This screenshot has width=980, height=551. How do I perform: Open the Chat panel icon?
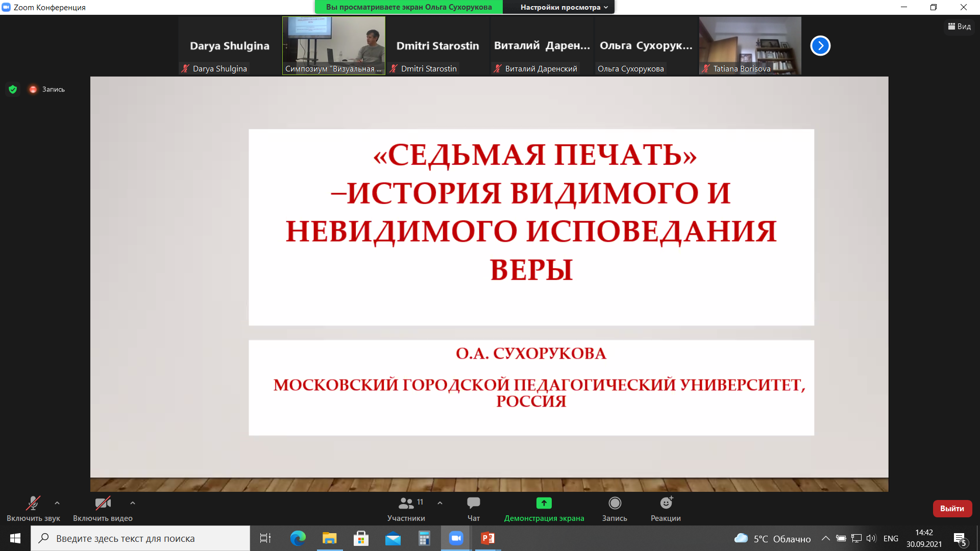(473, 504)
